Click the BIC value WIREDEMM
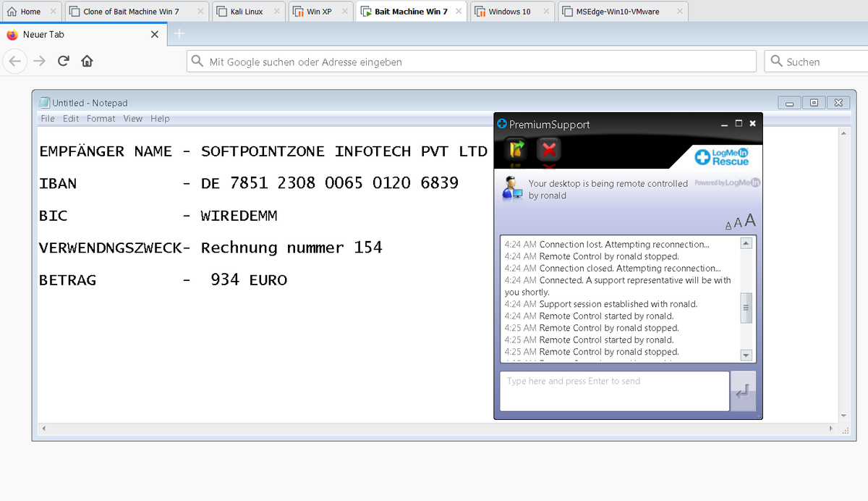 [x=239, y=216]
